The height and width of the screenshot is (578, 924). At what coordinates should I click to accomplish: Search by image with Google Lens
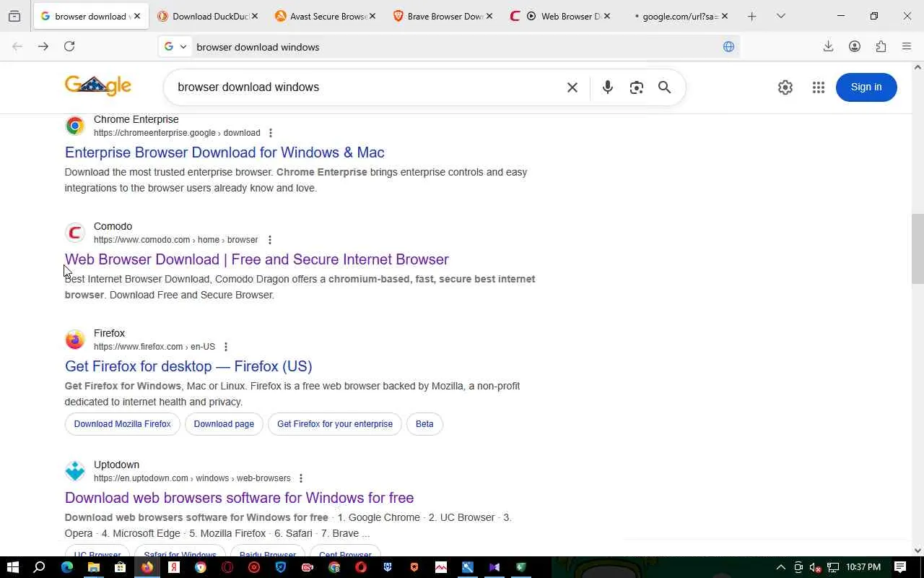click(636, 87)
